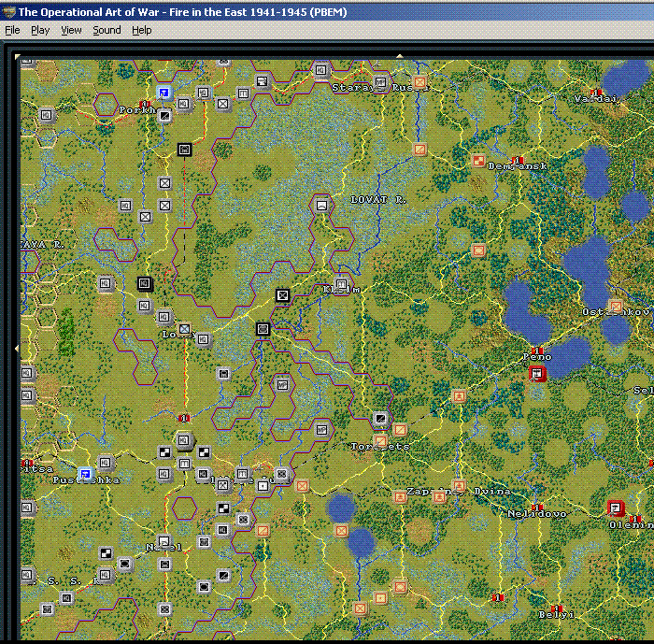Open the File menu
The height and width of the screenshot is (644, 654).
point(12,30)
